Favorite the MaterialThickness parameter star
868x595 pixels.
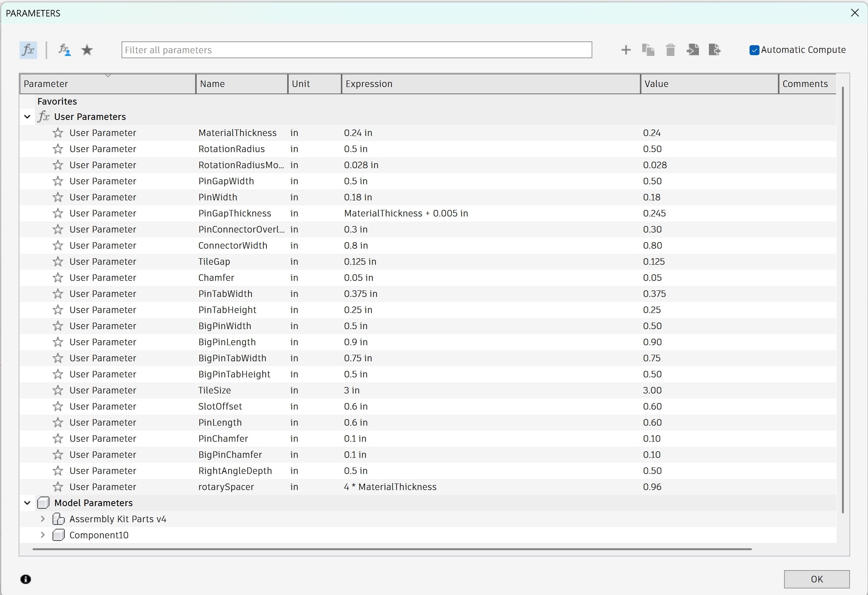[x=58, y=133]
